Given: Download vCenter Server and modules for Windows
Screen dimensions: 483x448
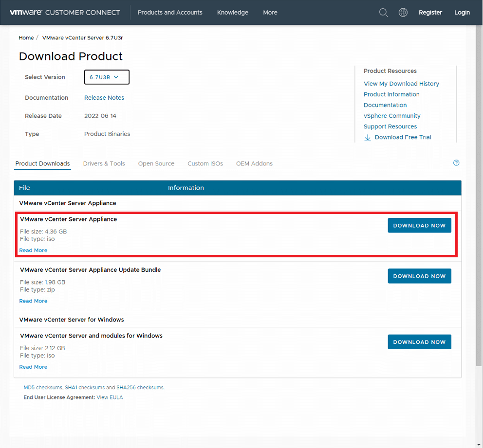Looking at the screenshot, I should (419, 342).
